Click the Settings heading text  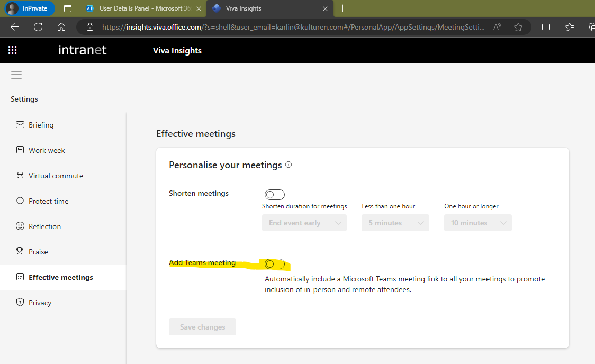24,99
